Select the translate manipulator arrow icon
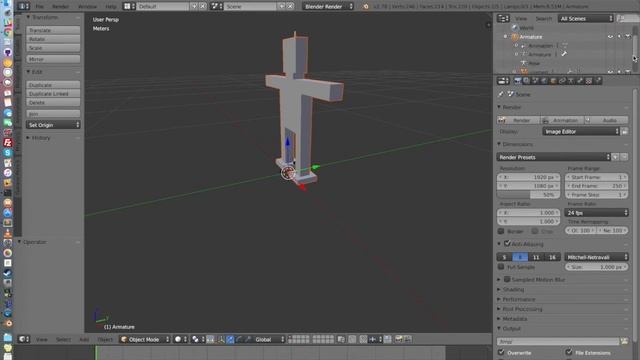The height and width of the screenshot is (360, 640). pos(230,339)
